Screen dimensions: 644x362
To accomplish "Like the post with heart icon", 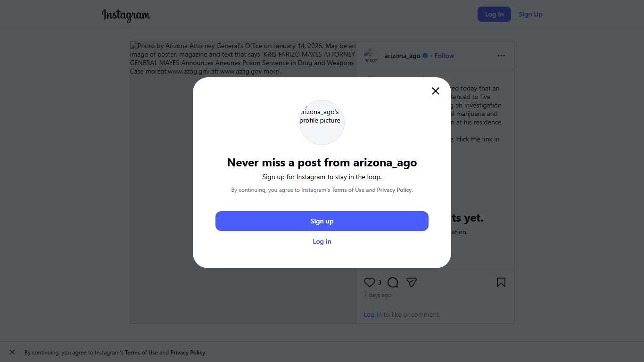I will (369, 282).
